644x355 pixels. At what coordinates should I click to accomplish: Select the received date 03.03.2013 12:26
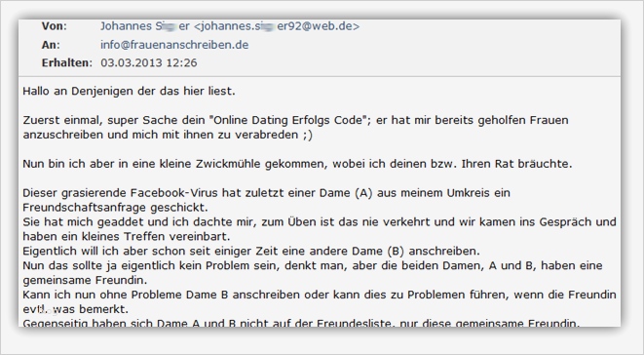pyautogui.click(x=149, y=62)
